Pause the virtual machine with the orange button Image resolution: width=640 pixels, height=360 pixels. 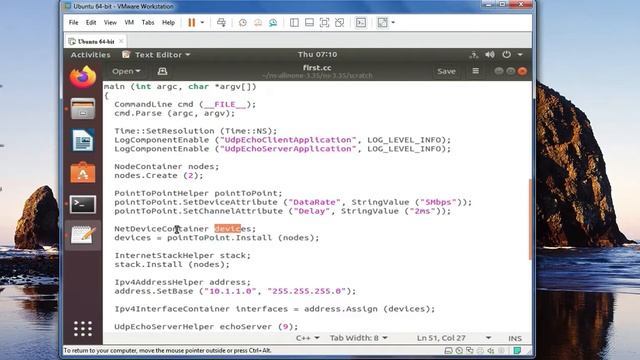point(191,22)
